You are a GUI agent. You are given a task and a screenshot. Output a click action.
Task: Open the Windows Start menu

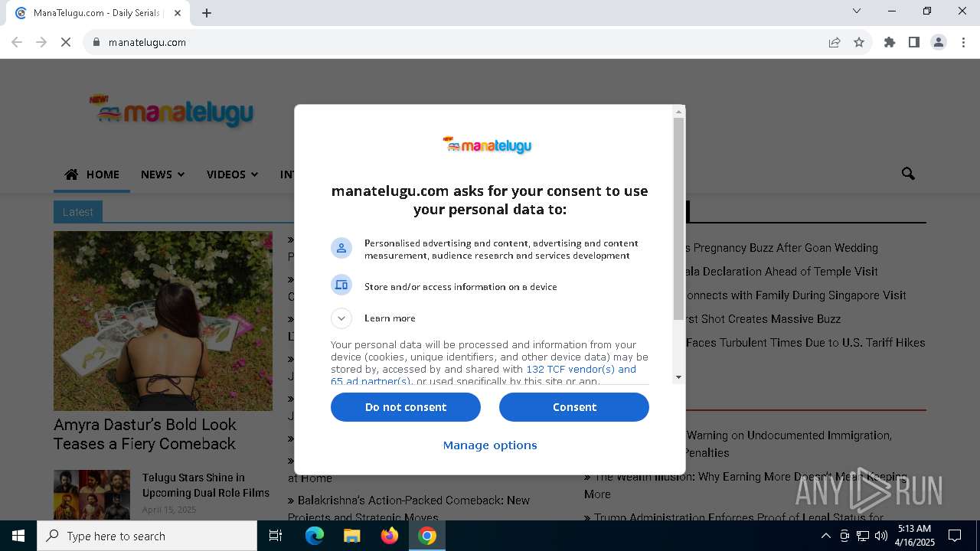[x=18, y=536]
